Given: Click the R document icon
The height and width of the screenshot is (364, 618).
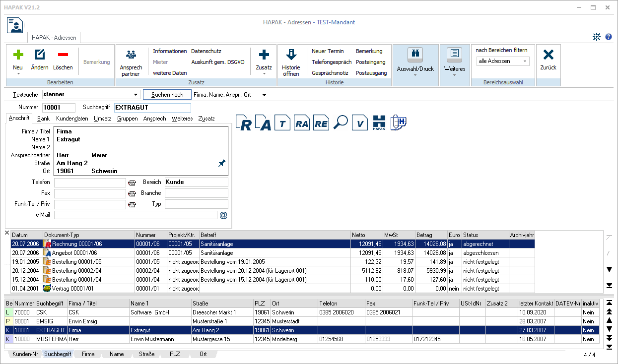Looking at the screenshot, I should point(244,122).
